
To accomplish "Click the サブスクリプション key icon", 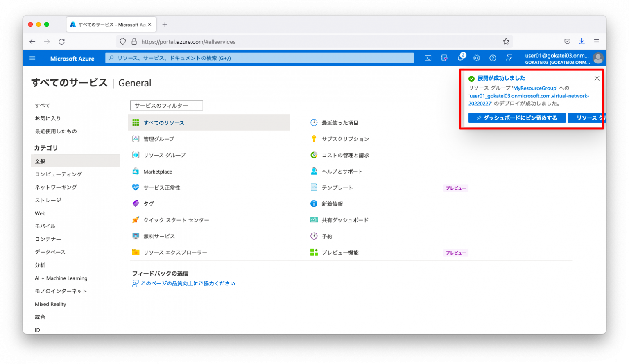I will (x=314, y=139).
